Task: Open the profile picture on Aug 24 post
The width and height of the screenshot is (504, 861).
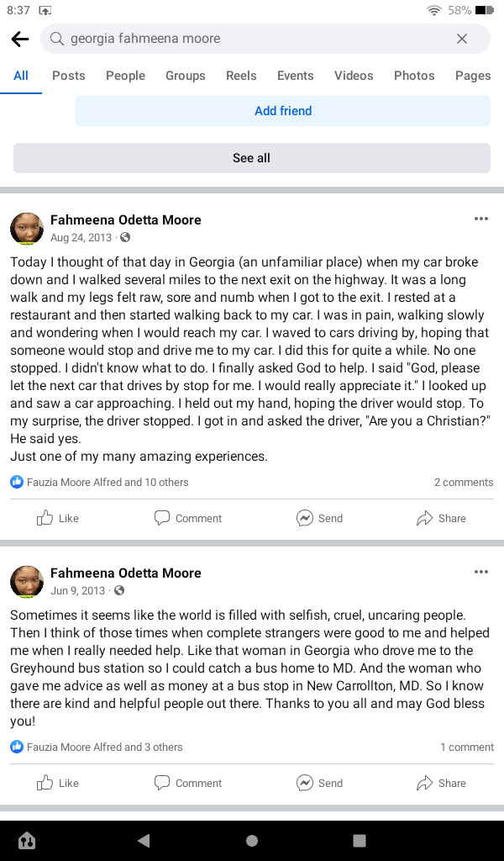Action: pos(27,229)
